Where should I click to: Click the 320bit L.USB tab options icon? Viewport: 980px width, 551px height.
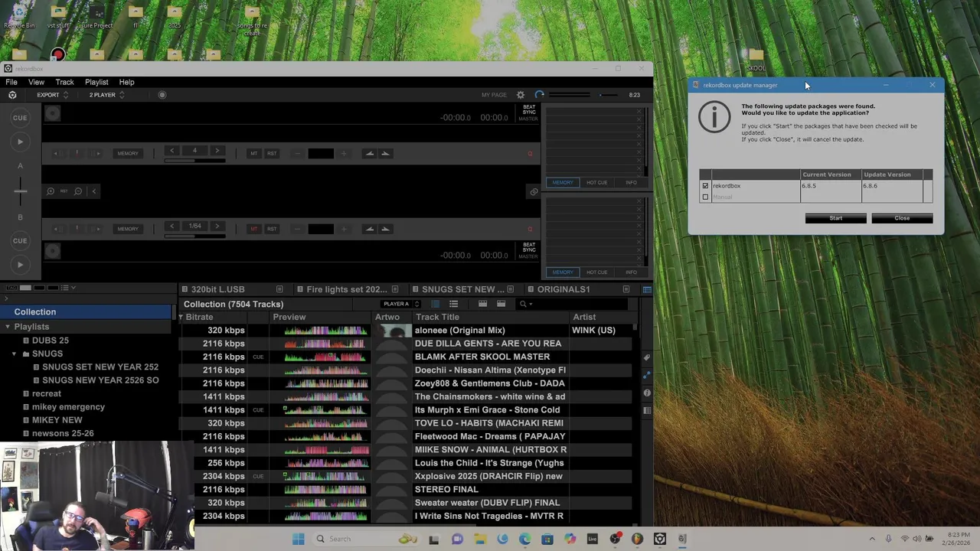pos(279,289)
